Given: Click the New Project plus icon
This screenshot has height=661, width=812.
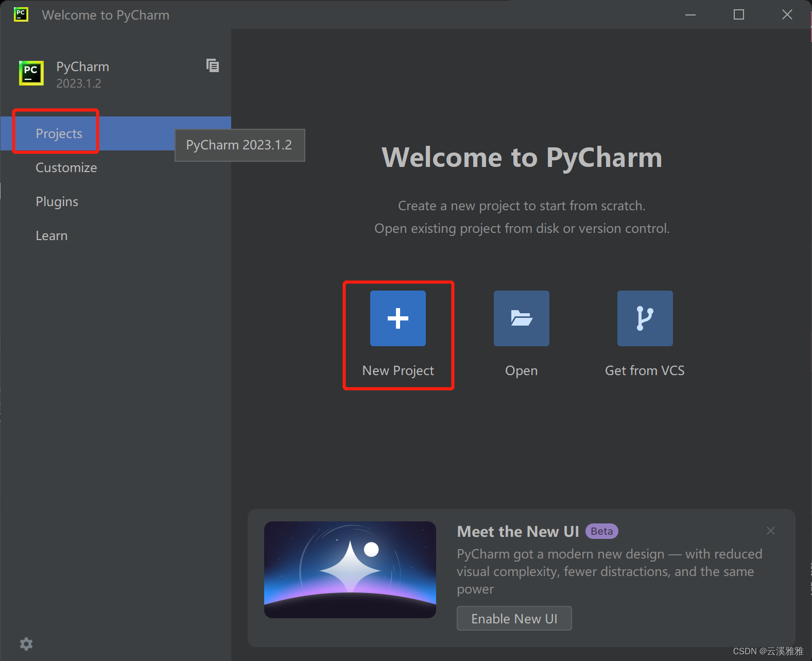Looking at the screenshot, I should click(398, 318).
